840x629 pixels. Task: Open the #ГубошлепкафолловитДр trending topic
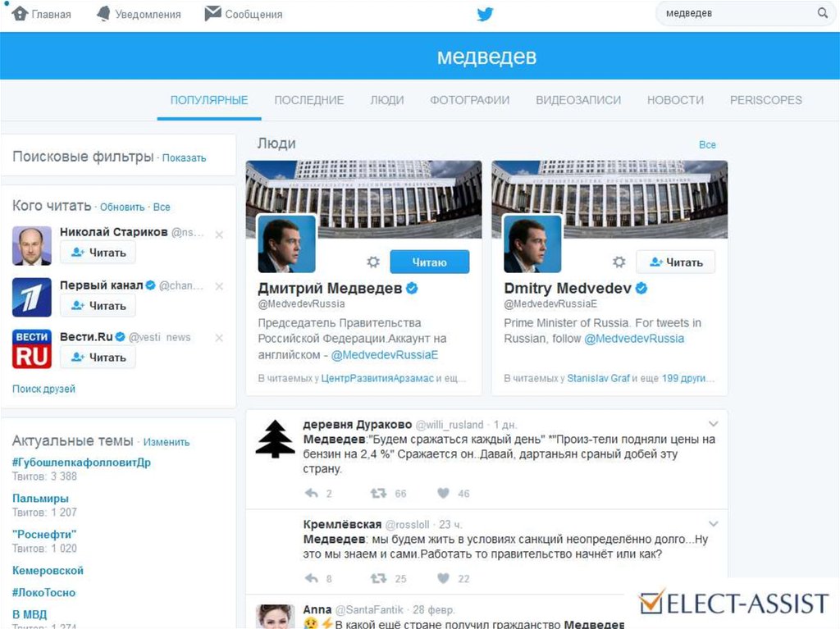pos(81,462)
